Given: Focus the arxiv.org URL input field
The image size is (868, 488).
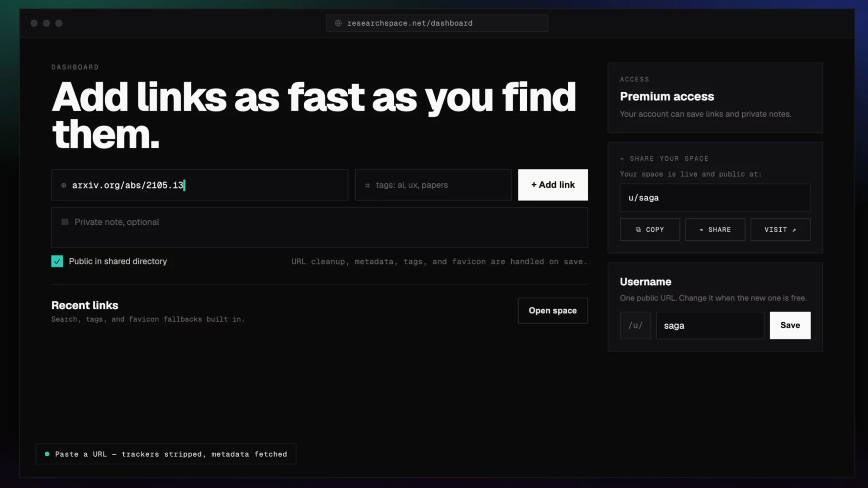Looking at the screenshot, I should [200, 185].
